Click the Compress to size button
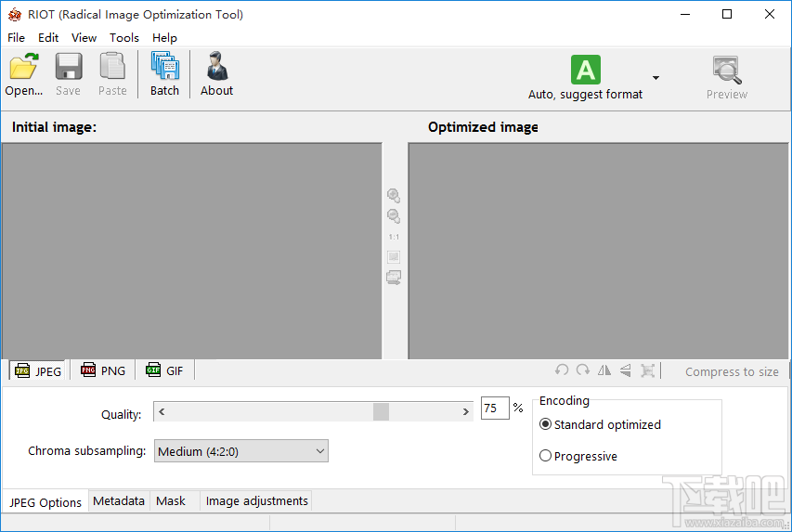792x532 pixels. [732, 372]
